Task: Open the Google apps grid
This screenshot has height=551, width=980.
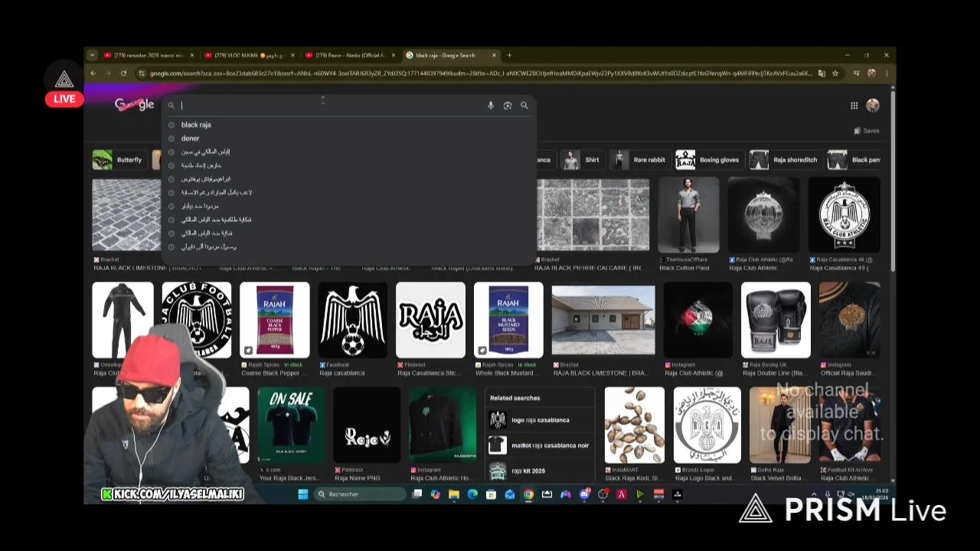Action: (854, 106)
